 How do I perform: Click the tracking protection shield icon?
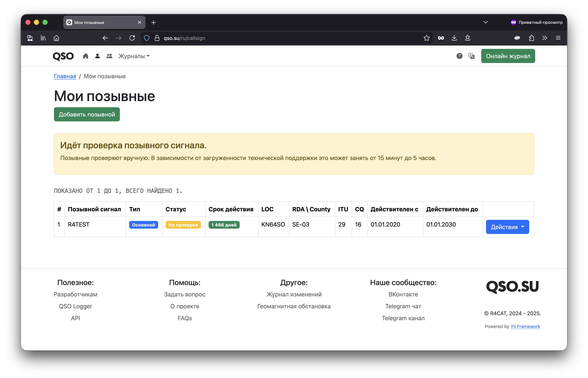pos(147,38)
